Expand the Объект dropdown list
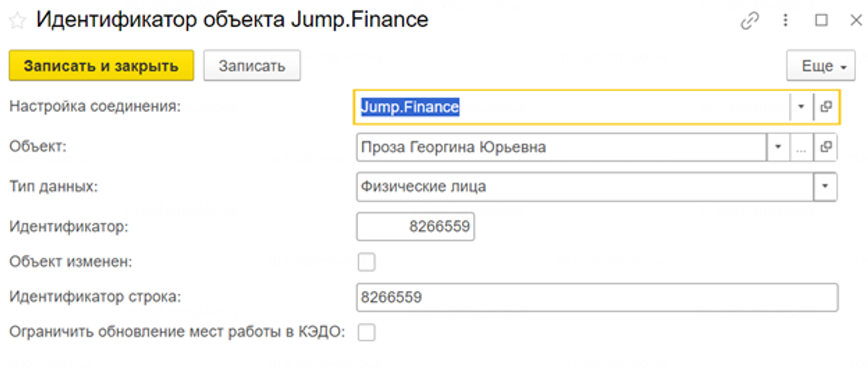Image resolution: width=868 pixels, height=380 pixels. (x=777, y=147)
